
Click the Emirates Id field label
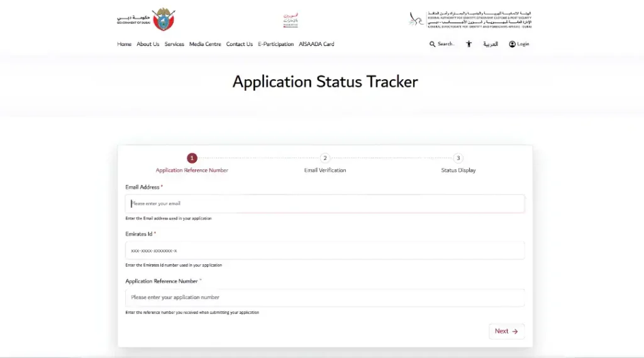[x=139, y=234]
